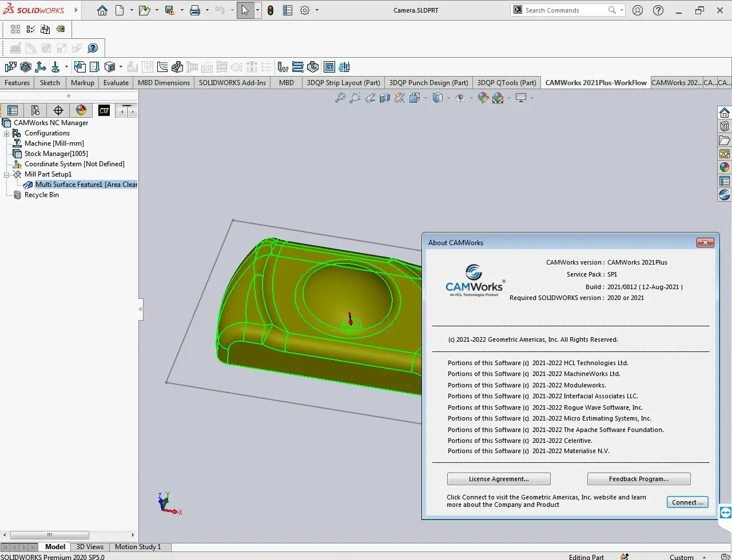
Task: Click the Connect ... button
Action: coord(687,502)
